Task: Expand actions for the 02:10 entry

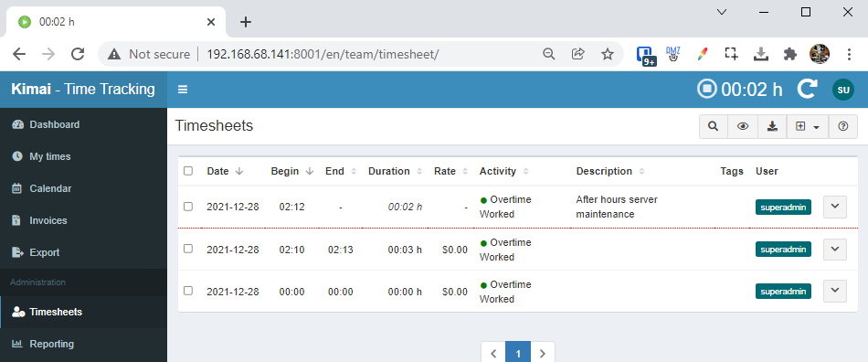Action: [x=835, y=249]
